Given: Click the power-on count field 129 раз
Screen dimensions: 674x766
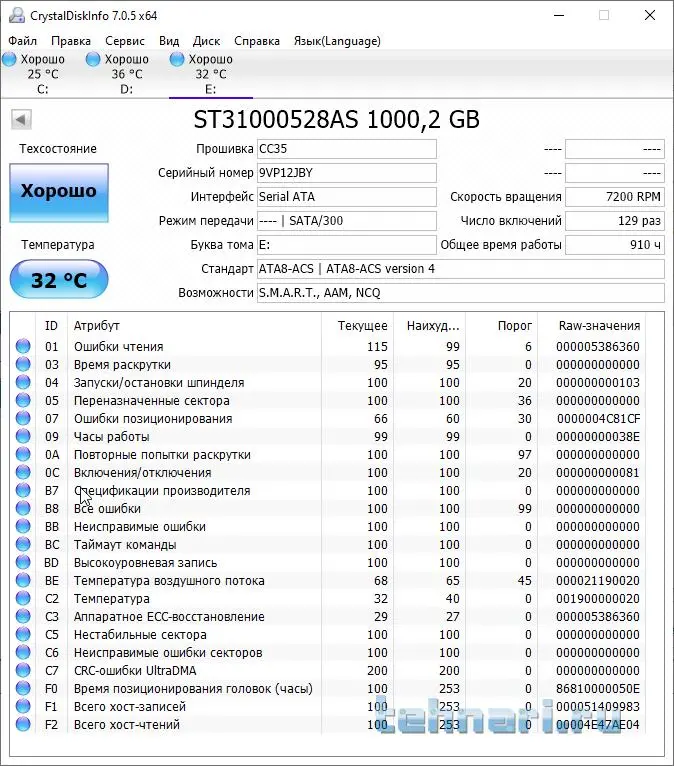Looking at the screenshot, I should pos(615,221).
